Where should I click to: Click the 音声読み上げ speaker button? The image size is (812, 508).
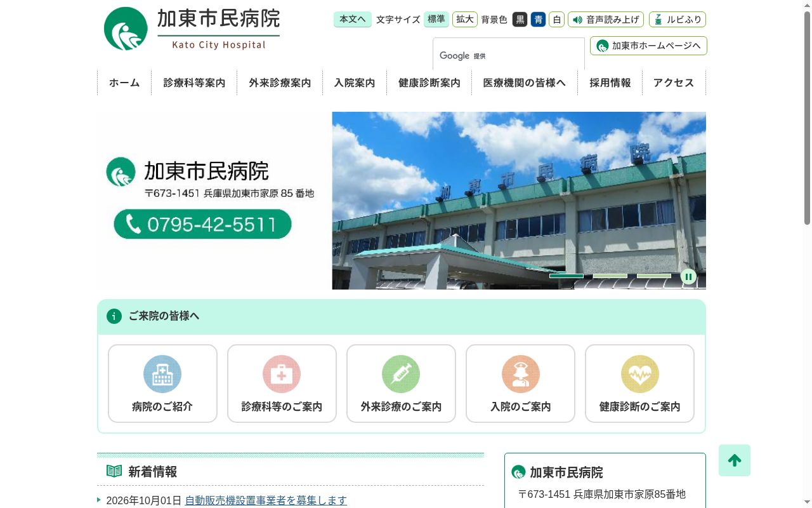(606, 20)
